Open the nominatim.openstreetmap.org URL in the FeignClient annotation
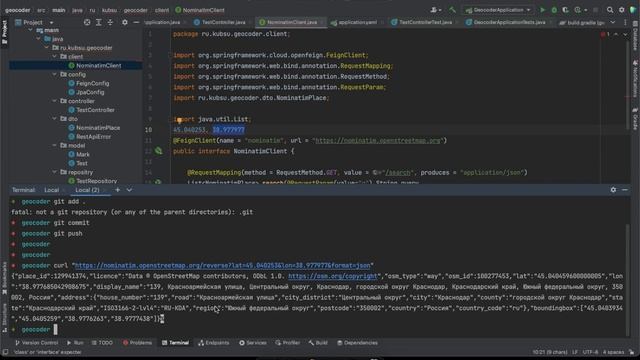Screen dimensions: 640x360 [x=378, y=140]
